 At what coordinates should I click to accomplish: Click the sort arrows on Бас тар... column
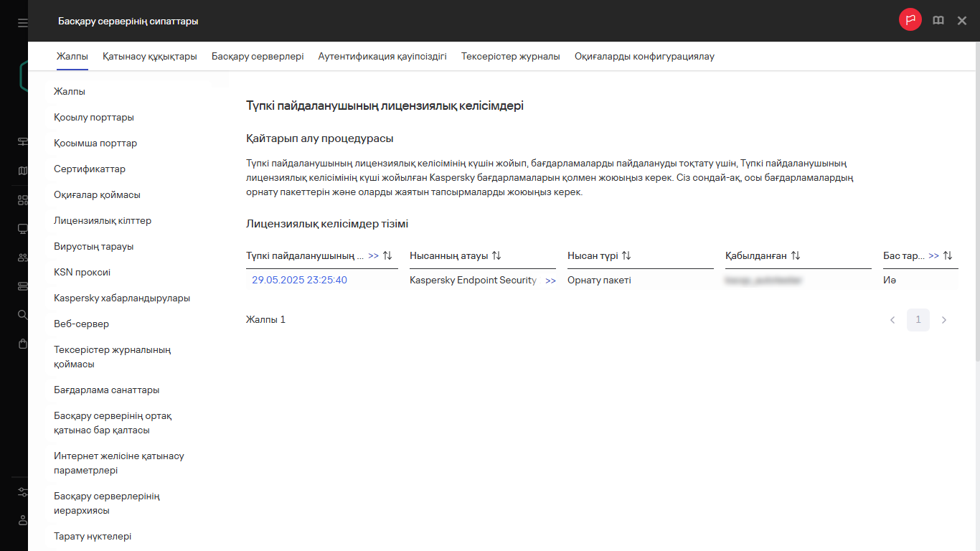coord(948,256)
